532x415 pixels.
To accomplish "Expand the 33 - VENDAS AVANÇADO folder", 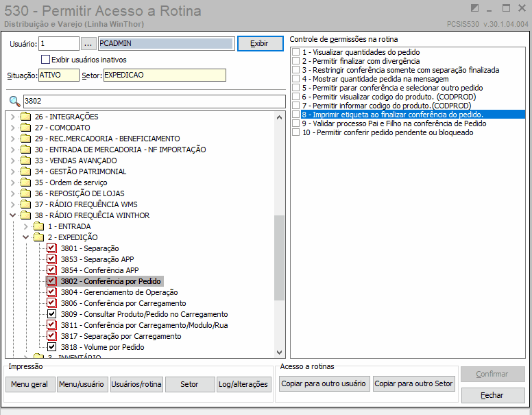I will tap(13, 161).
